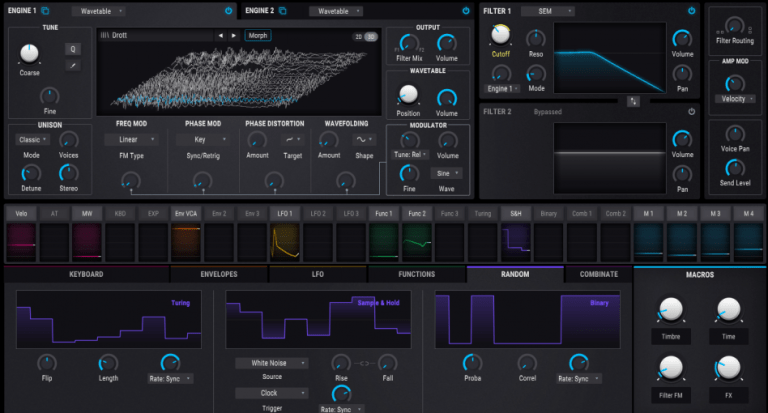Click the pencil edit icon in Tune section
768x413 pixels.
click(73, 65)
